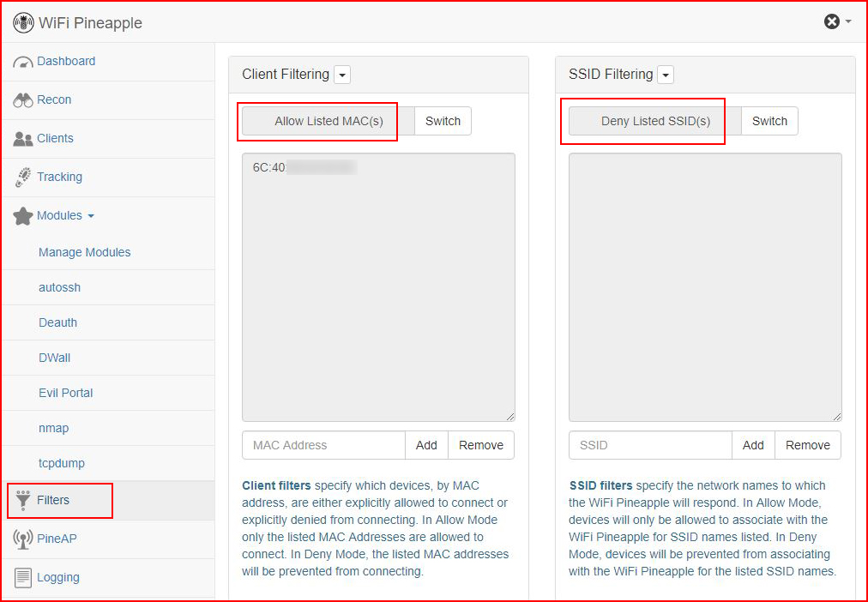Image resolution: width=868 pixels, height=602 pixels.
Task: Click the SSID list text area
Action: pyautogui.click(x=705, y=287)
